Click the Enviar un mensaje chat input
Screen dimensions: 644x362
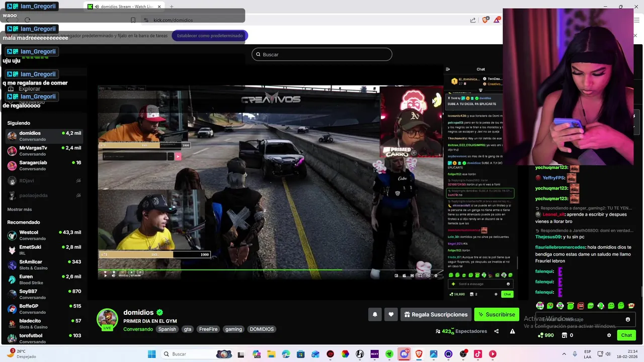pos(585,319)
